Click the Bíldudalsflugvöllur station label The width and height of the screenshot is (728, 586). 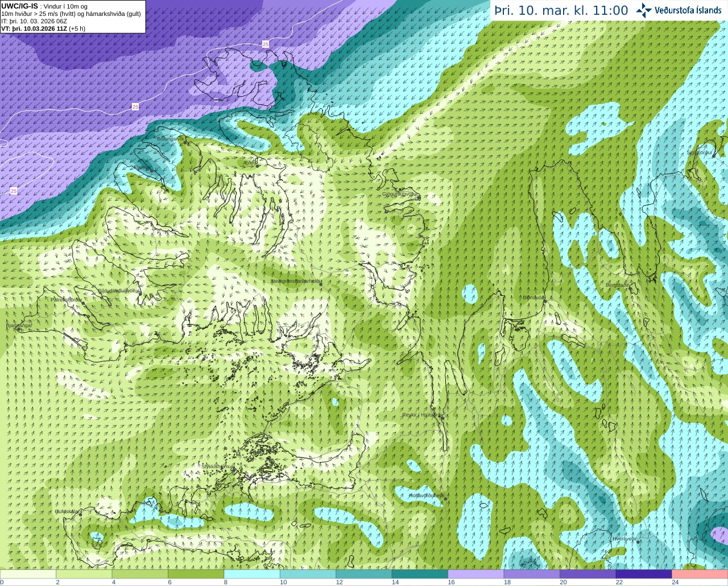(x=119, y=290)
